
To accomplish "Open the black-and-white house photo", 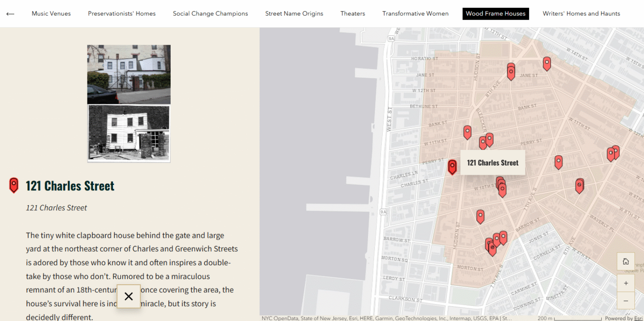I will tap(129, 133).
